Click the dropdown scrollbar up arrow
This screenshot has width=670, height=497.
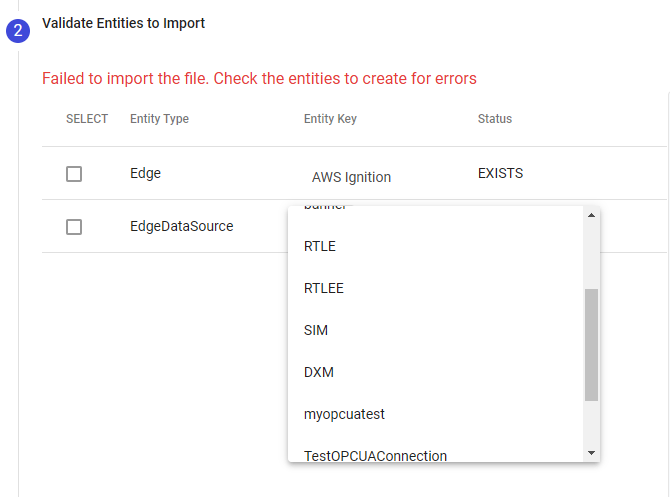click(590, 215)
